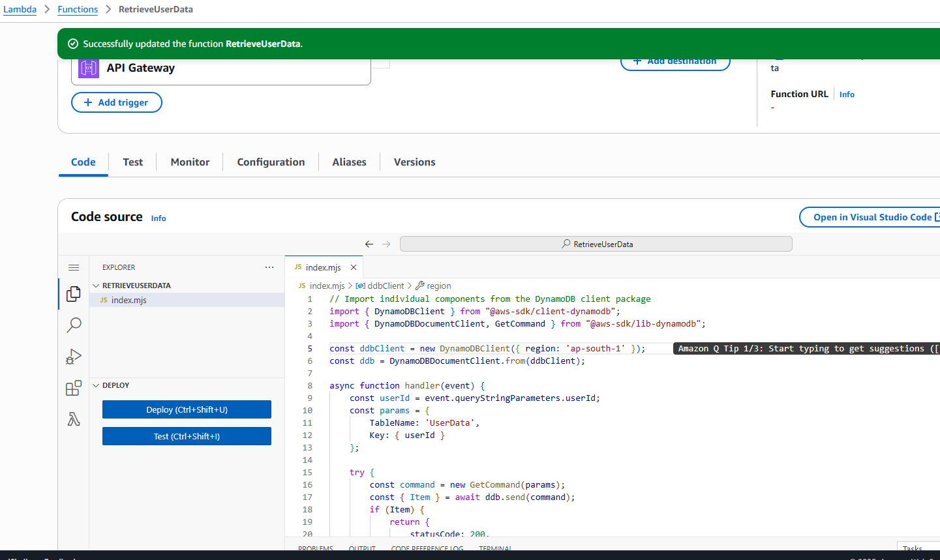
Task: Click the forward arrow in editor navigation
Action: pyautogui.click(x=386, y=244)
